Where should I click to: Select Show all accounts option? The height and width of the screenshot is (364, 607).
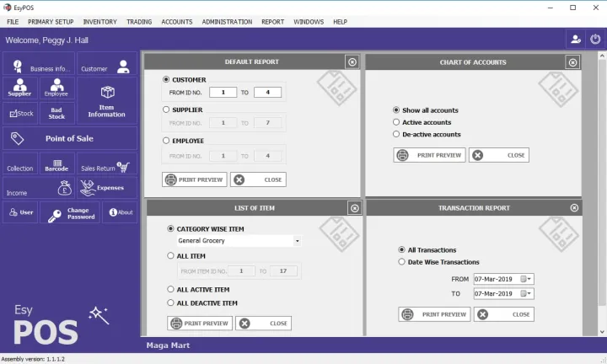396,110
